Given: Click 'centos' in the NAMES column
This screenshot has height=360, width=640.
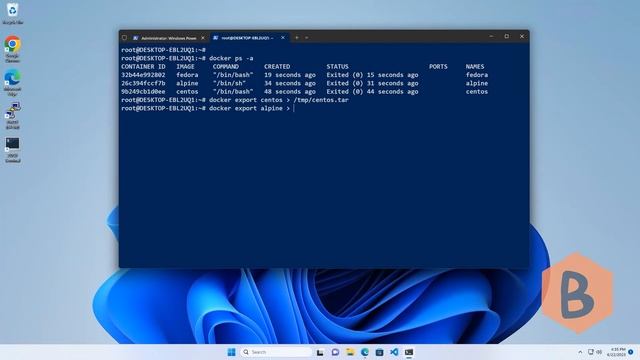Looking at the screenshot, I should coord(477,92).
